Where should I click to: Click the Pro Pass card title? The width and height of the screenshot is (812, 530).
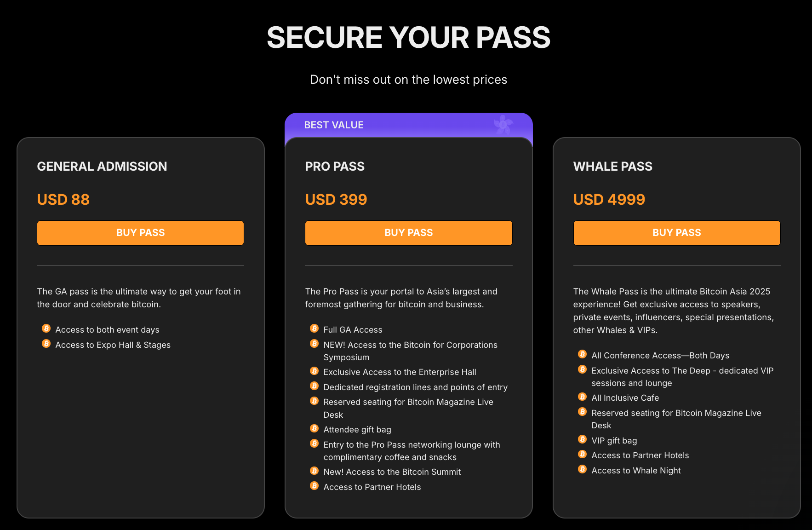(x=335, y=167)
